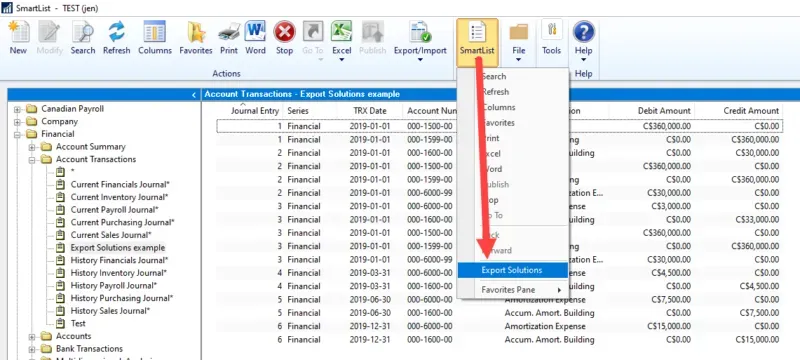Image resolution: width=800 pixels, height=360 pixels.
Task: Click the Go To toolbar icon
Action: pos(313,32)
